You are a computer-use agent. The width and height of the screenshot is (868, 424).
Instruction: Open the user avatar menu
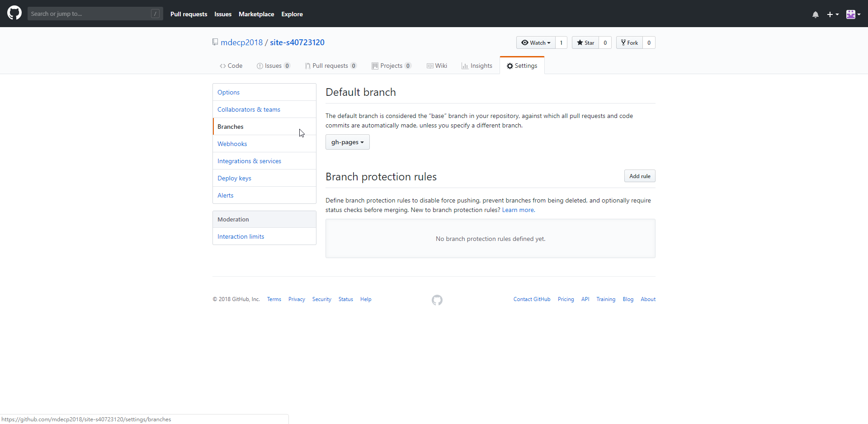pyautogui.click(x=854, y=14)
